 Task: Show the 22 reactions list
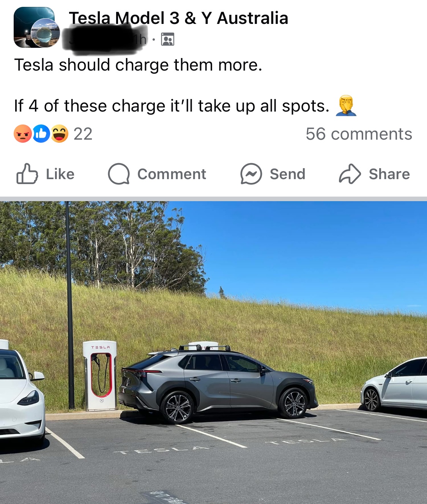tap(83, 134)
